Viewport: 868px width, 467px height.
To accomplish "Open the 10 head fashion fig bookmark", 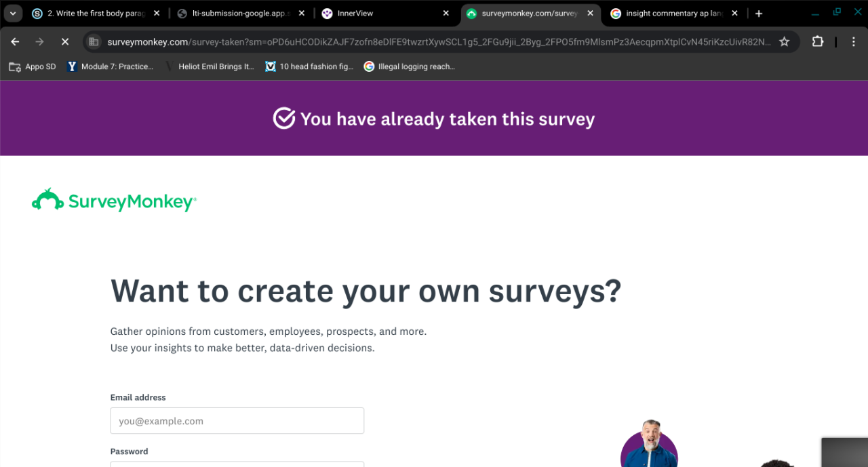I will pyautogui.click(x=309, y=66).
